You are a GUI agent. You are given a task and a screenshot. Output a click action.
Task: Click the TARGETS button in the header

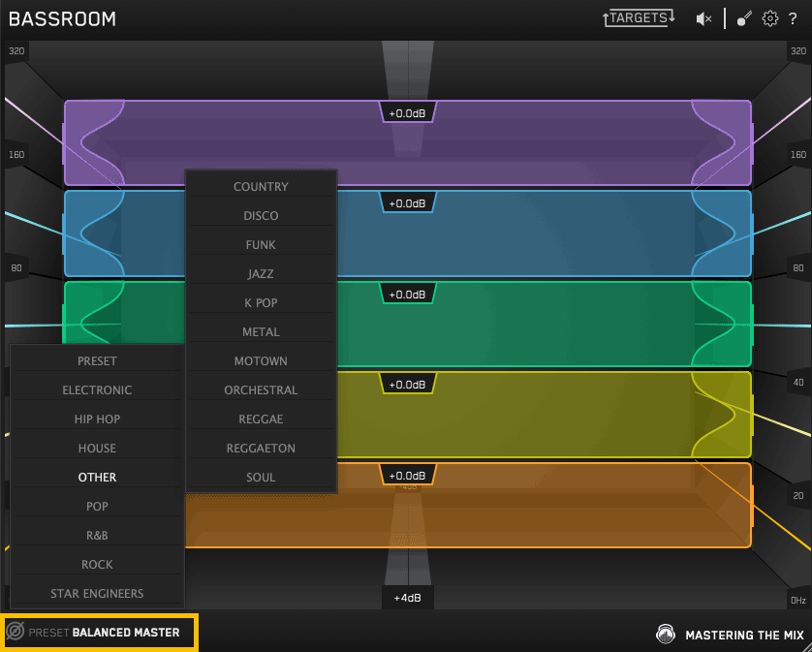(639, 18)
